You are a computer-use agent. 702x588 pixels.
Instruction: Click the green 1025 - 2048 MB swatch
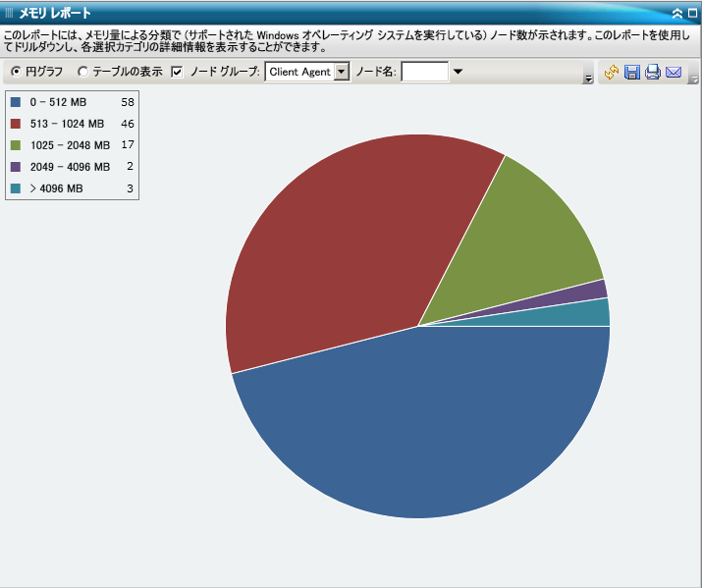point(16,145)
